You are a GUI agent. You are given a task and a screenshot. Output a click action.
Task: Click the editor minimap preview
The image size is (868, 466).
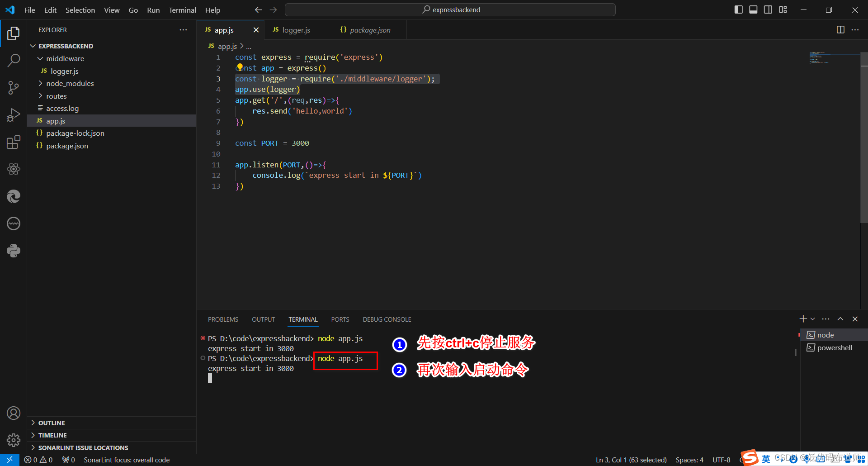coord(834,58)
